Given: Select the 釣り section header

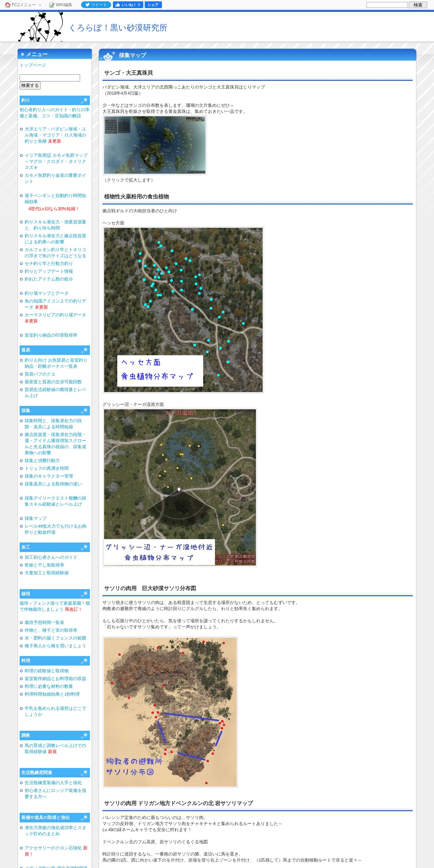Looking at the screenshot, I should pos(55,100).
